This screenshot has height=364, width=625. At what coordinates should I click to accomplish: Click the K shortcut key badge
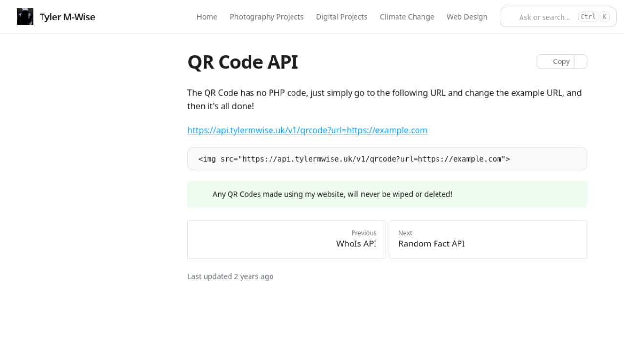pyautogui.click(x=604, y=17)
